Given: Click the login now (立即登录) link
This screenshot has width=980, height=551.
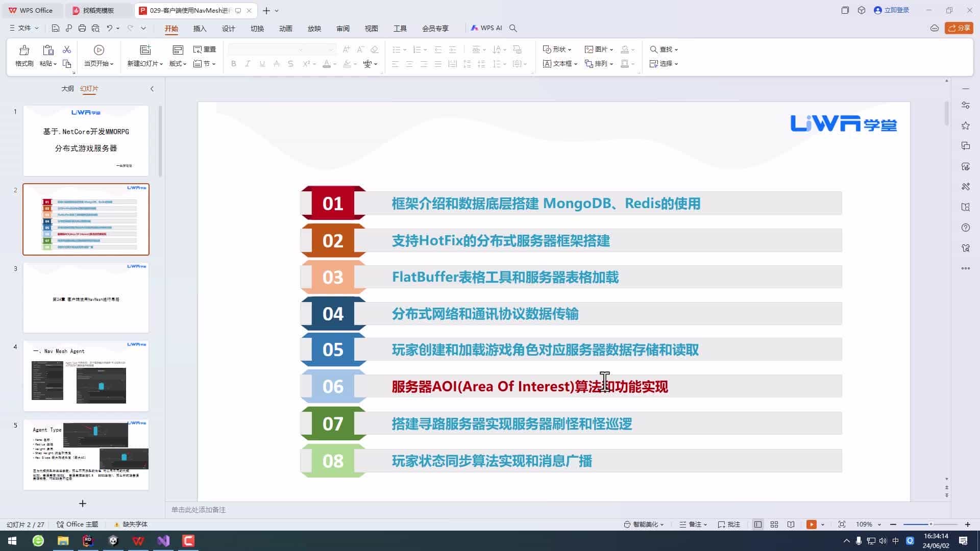Looking at the screenshot, I should click(896, 10).
